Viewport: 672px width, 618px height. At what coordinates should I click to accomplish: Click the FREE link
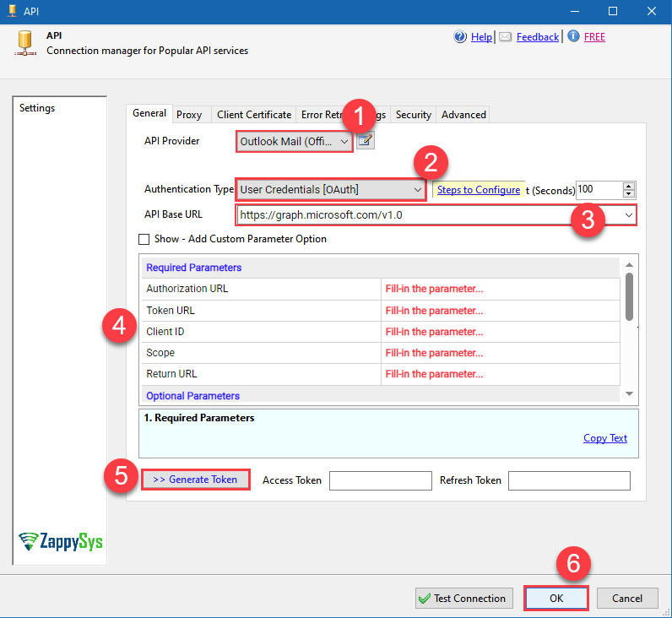[x=594, y=37]
